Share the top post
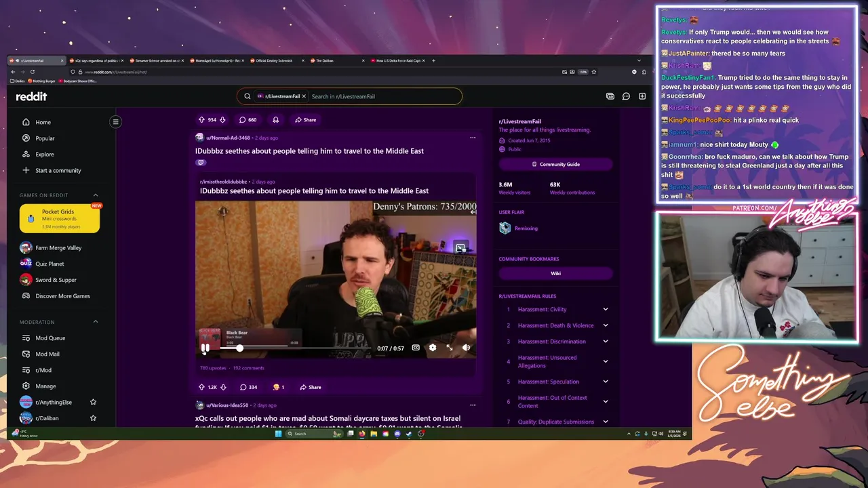The width and height of the screenshot is (868, 488). coord(305,120)
